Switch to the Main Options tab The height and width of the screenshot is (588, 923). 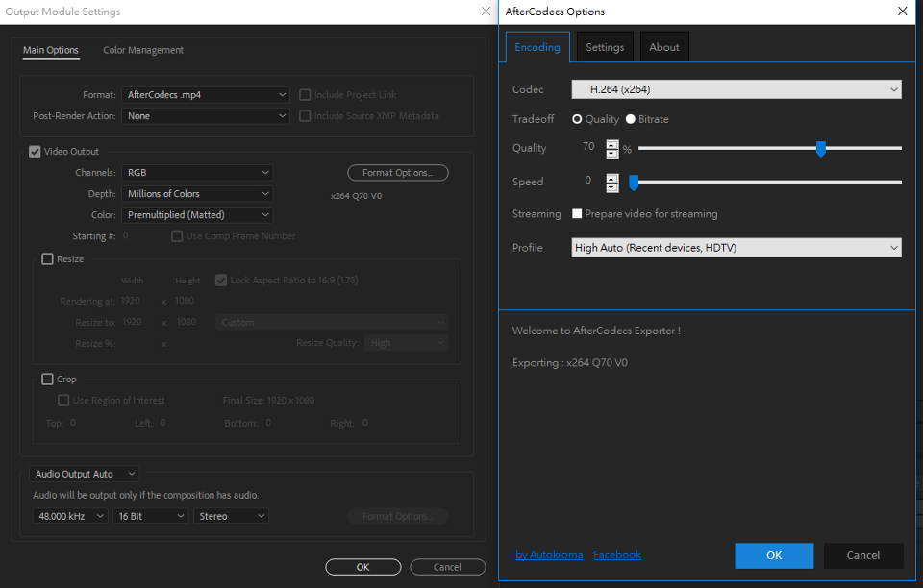point(51,51)
